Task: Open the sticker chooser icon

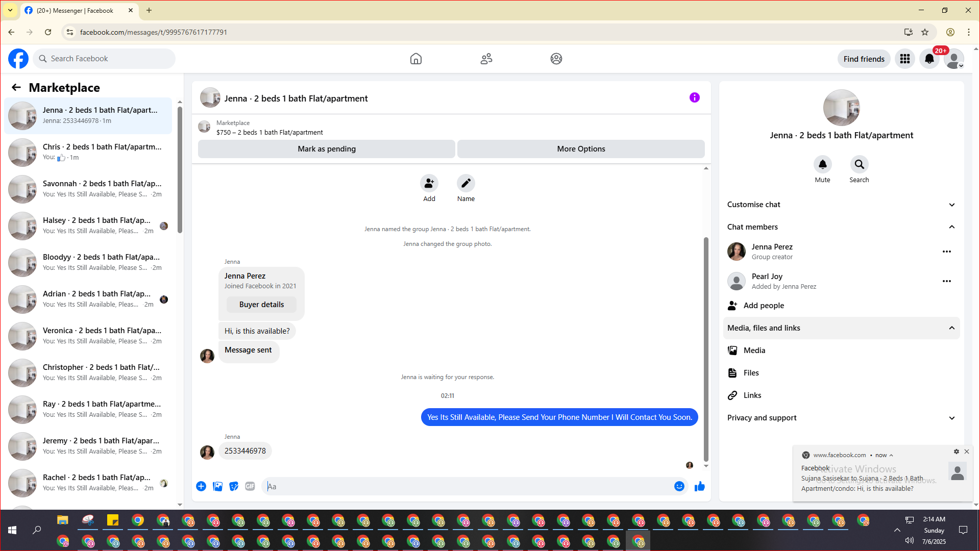Action: coord(234,486)
